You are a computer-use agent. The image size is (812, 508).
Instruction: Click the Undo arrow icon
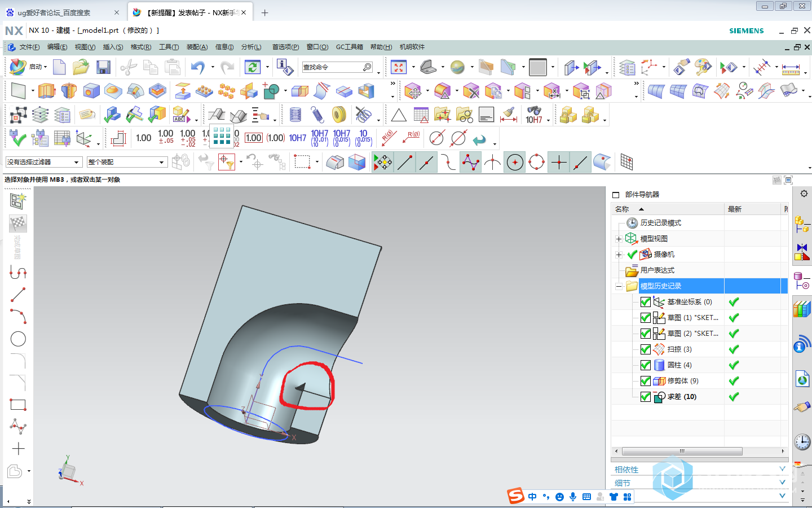pos(198,68)
